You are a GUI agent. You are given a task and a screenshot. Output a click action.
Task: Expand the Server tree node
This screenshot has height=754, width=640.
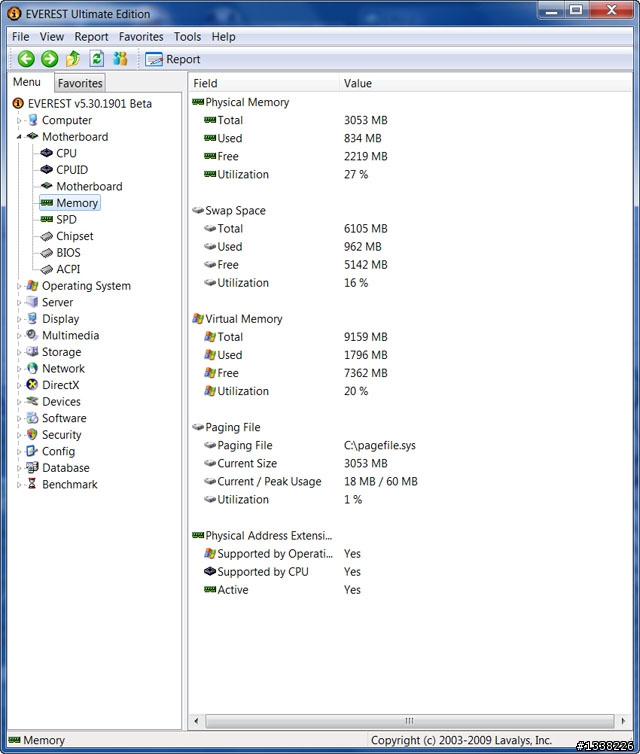point(19,302)
